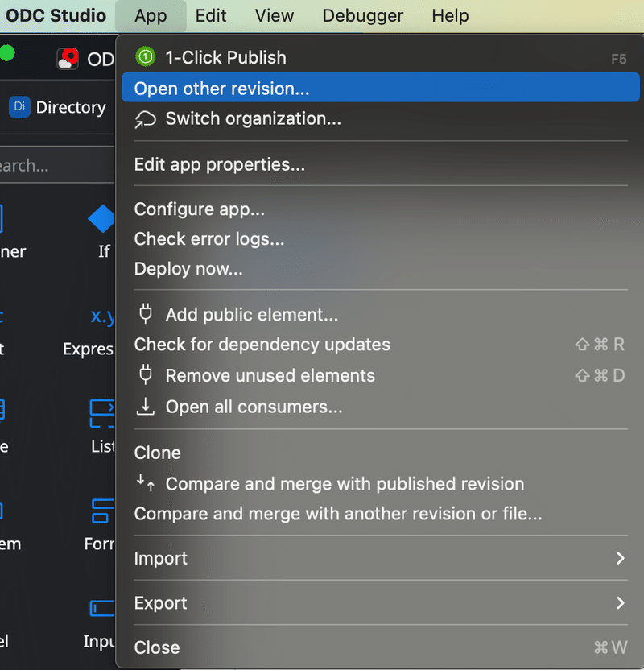Expand the Import submenu
The image size is (644, 670).
coord(381,558)
